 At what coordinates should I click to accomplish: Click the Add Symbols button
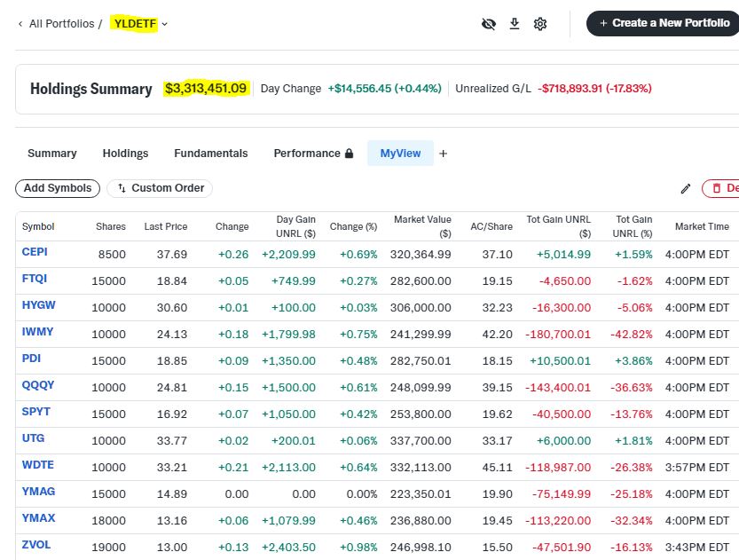[x=58, y=188]
